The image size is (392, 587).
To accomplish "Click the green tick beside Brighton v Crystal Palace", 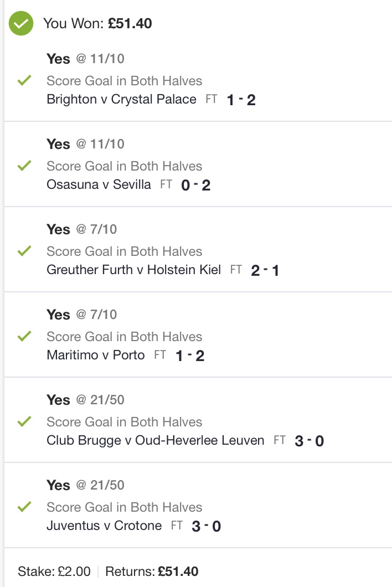I will [x=24, y=80].
